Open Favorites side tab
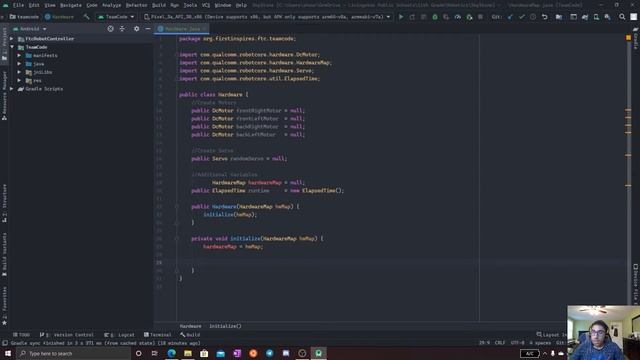The height and width of the screenshot is (360, 640). (x=4, y=305)
